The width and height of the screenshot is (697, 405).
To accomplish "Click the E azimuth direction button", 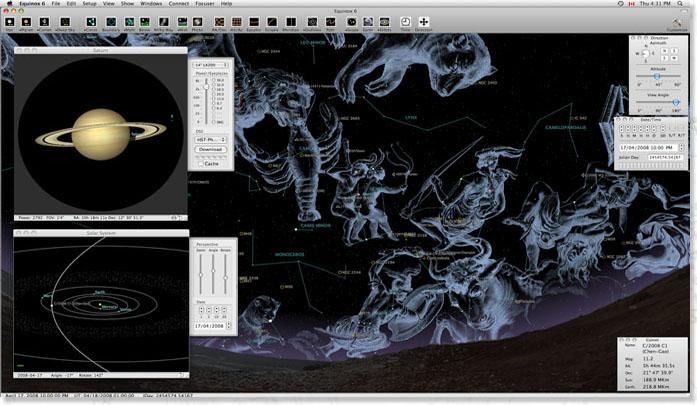I will tap(674, 51).
